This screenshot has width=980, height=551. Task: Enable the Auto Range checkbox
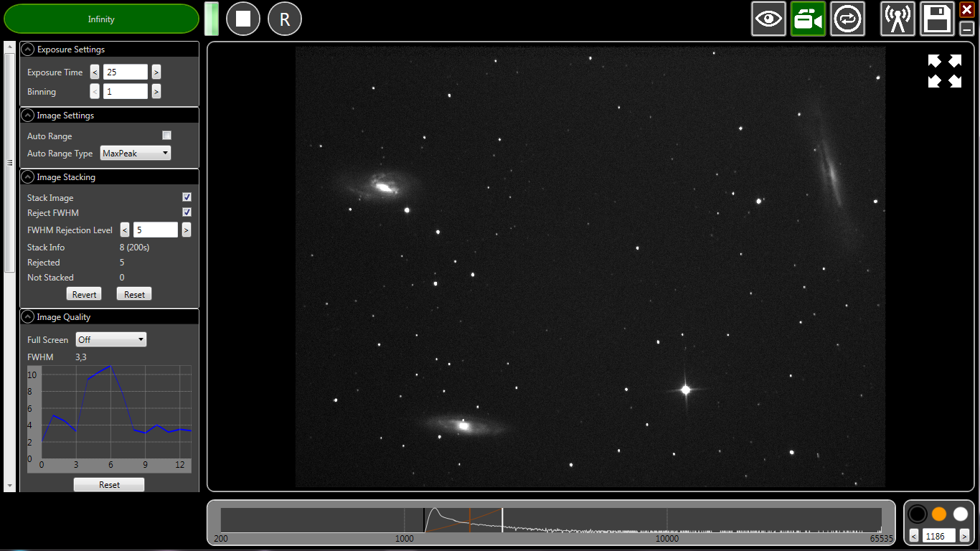coord(167,136)
